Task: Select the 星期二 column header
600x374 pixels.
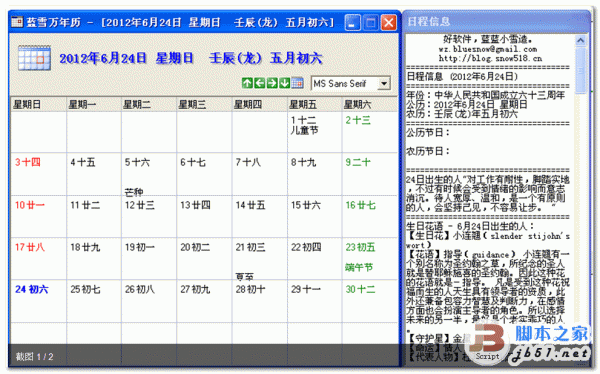Action: pyautogui.click(x=149, y=104)
